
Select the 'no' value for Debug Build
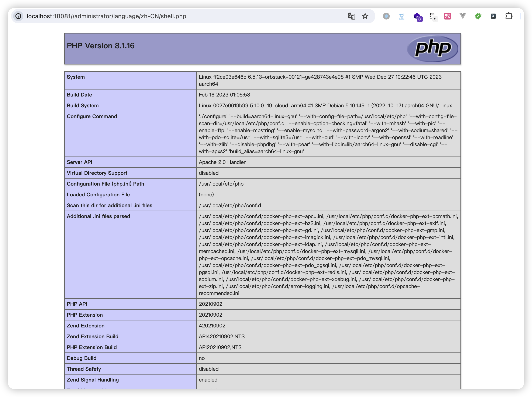(202, 358)
